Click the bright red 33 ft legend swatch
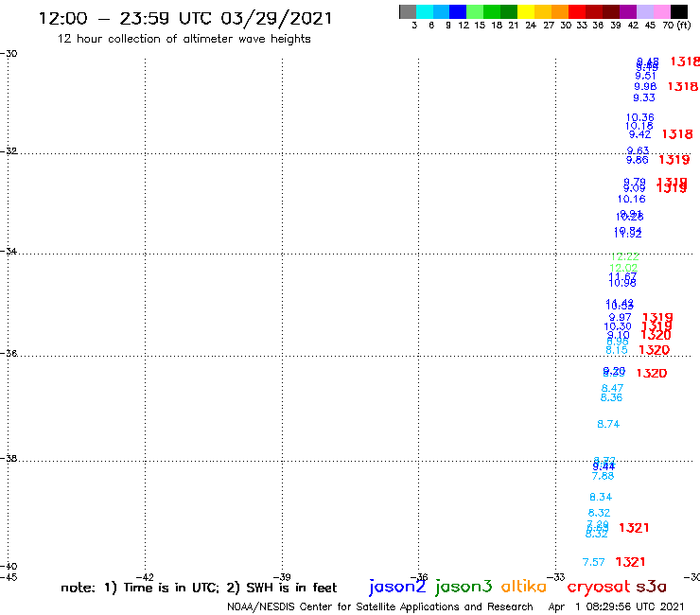The height and width of the screenshot is (615, 700). point(577,11)
